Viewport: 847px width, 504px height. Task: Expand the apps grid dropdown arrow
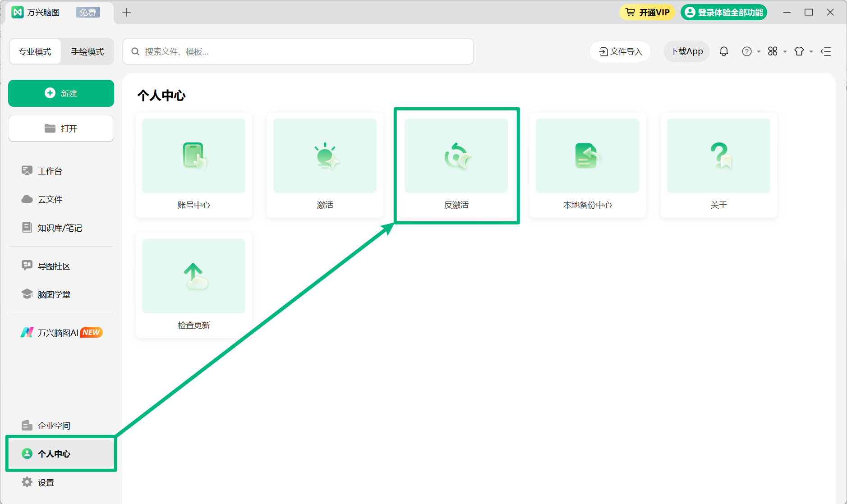785,51
